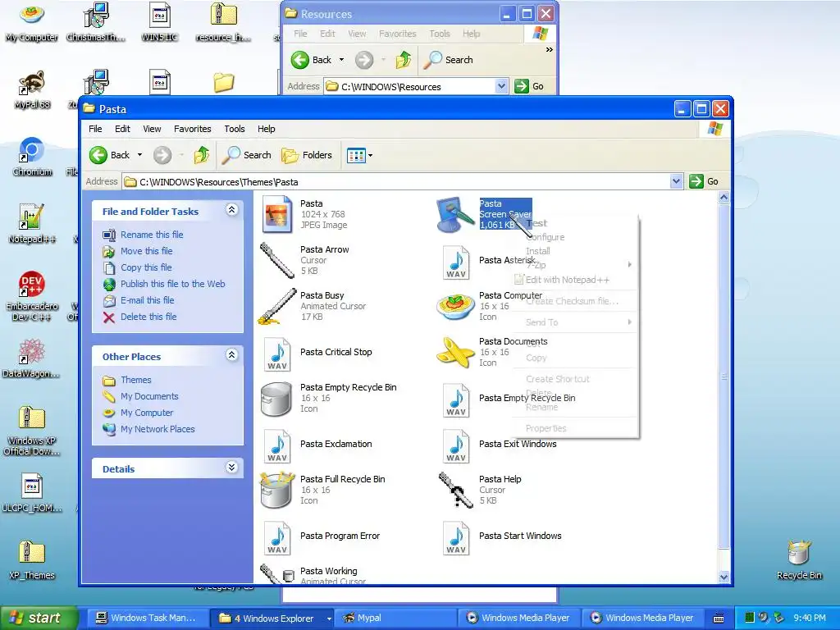This screenshot has width=840, height=630.
Task: Select the Pasta Full Recycle Bin pot icon
Action: (277, 490)
